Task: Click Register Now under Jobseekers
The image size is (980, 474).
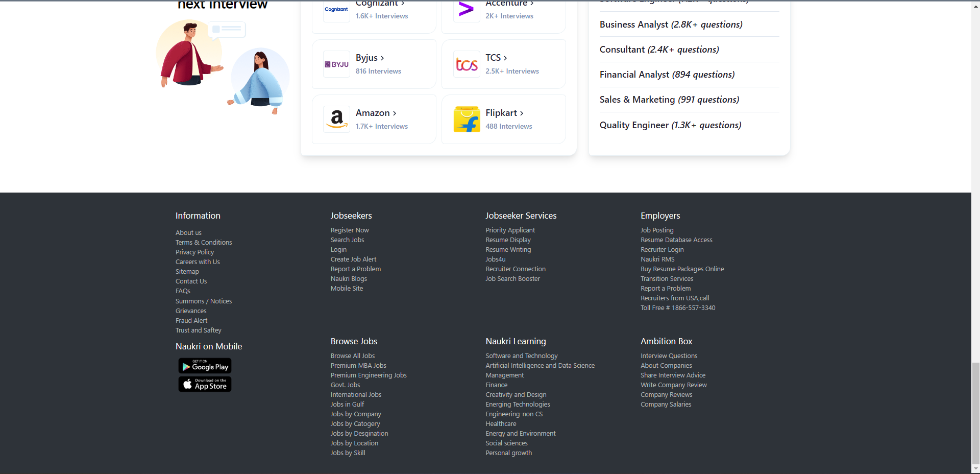Action: [x=350, y=230]
